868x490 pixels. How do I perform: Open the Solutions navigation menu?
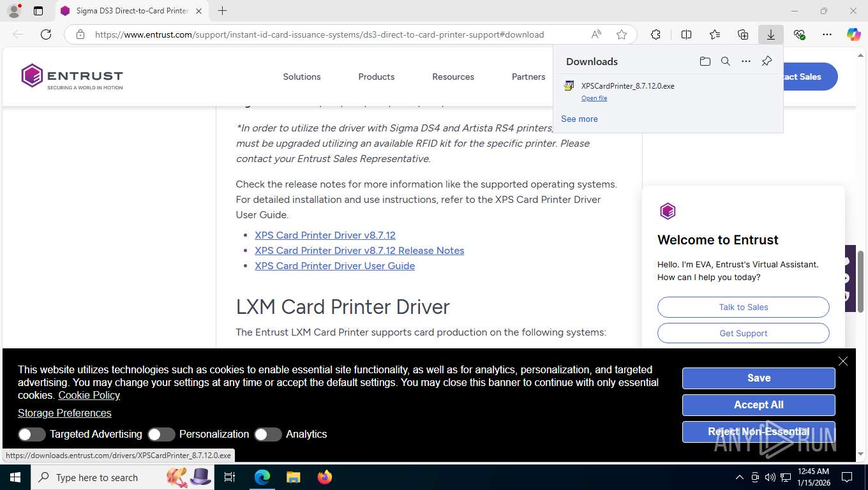[x=302, y=77]
